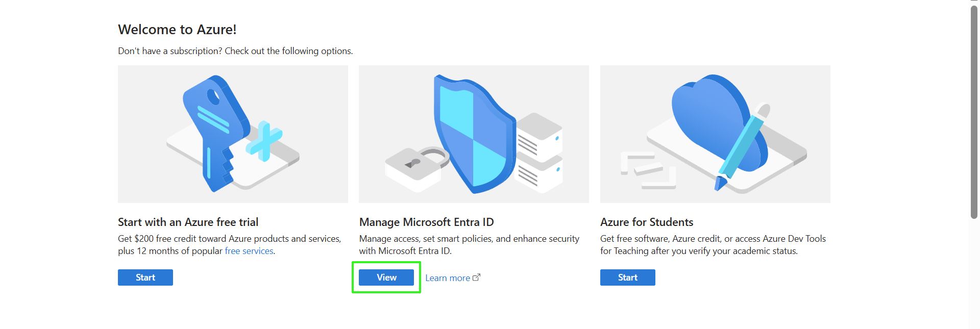Click the white server stack graphic
980x329 pixels.
[540, 153]
